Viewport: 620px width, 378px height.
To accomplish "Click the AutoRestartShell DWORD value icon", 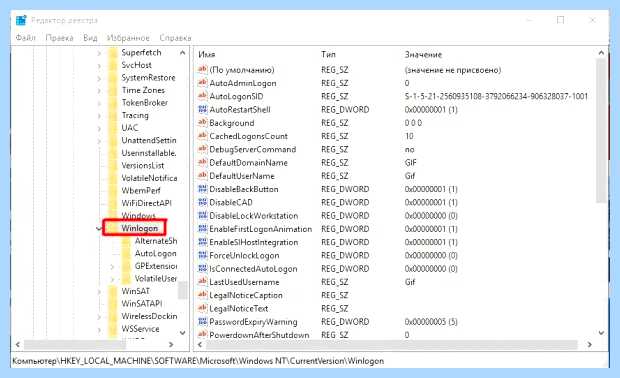I will click(x=202, y=109).
